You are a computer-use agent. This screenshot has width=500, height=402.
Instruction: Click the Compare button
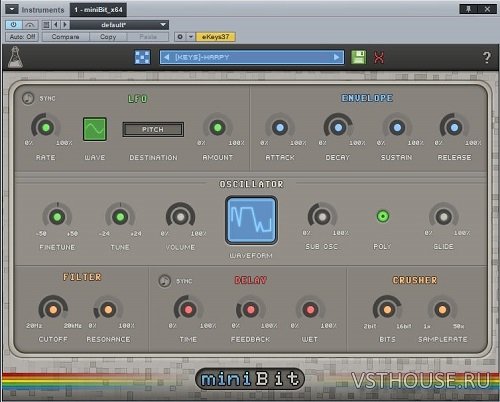click(65, 37)
